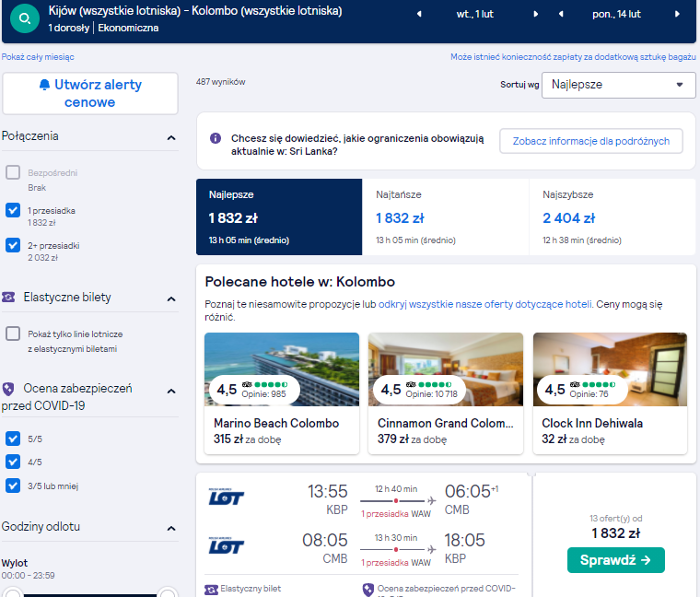The height and width of the screenshot is (597, 700).
Task: Open the Sortuj wg Najlepsze dropdown
Action: 618,85
